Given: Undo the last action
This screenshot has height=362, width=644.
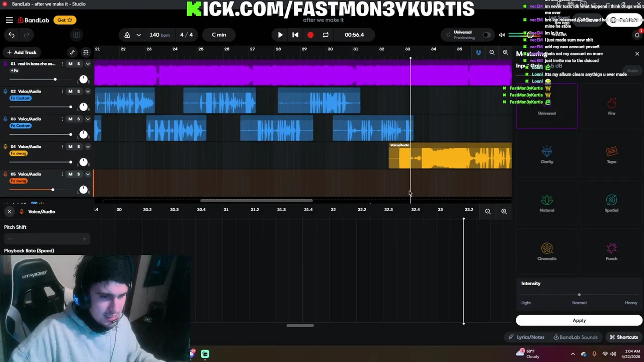Looking at the screenshot, I should click(12, 35).
